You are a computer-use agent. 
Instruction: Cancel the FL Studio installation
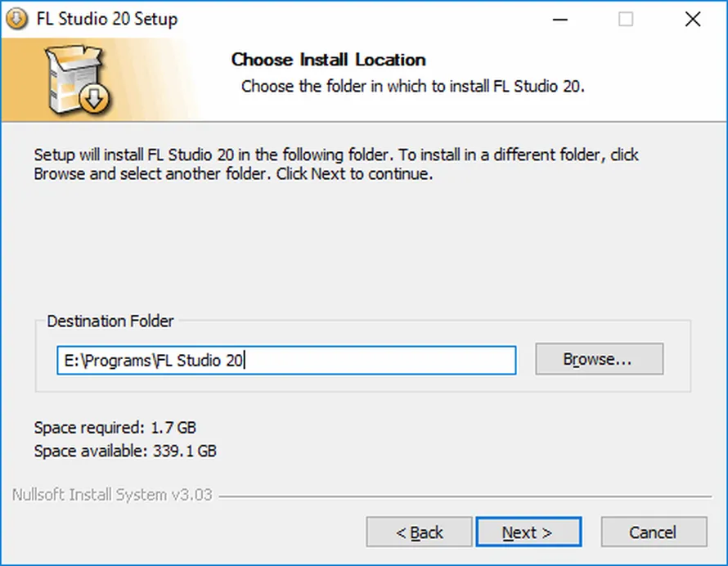[654, 532]
